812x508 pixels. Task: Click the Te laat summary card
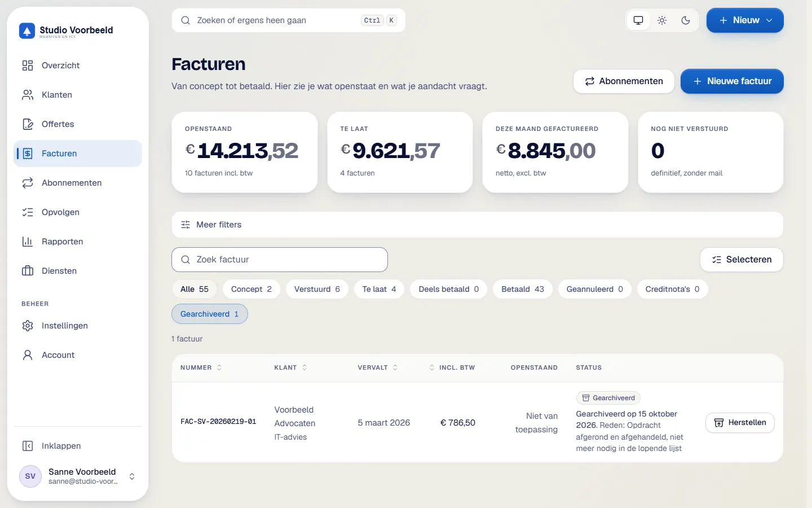(400, 152)
